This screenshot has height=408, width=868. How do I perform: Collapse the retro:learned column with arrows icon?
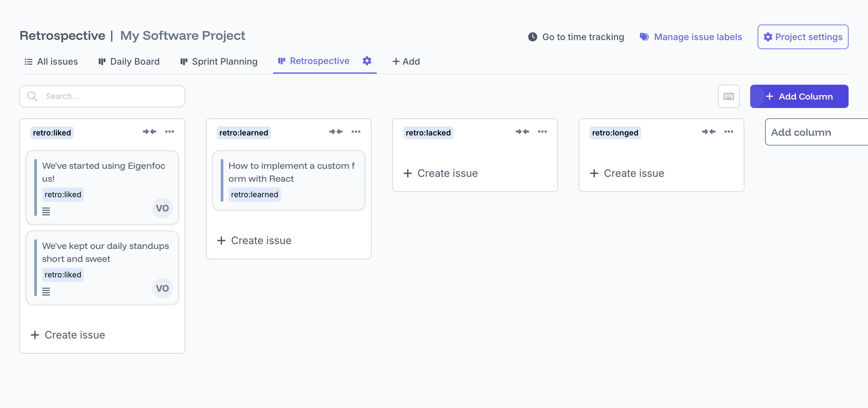[x=336, y=132]
